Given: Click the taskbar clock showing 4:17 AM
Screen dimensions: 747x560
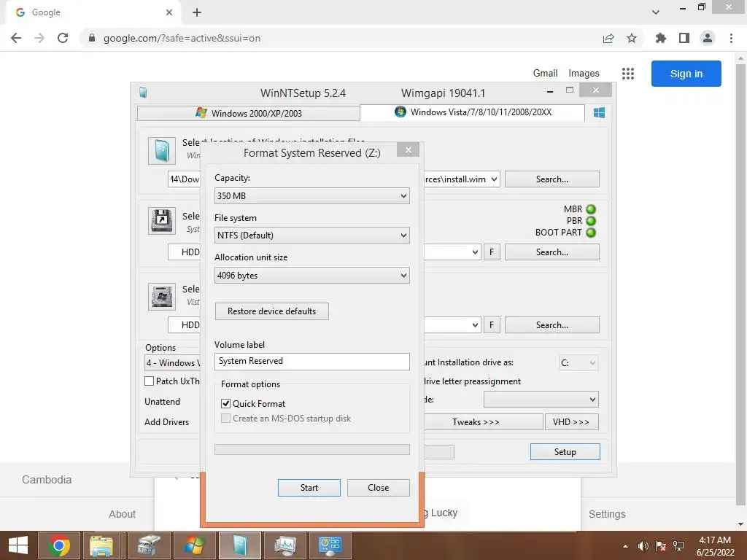Looking at the screenshot, I should pyautogui.click(x=715, y=546).
